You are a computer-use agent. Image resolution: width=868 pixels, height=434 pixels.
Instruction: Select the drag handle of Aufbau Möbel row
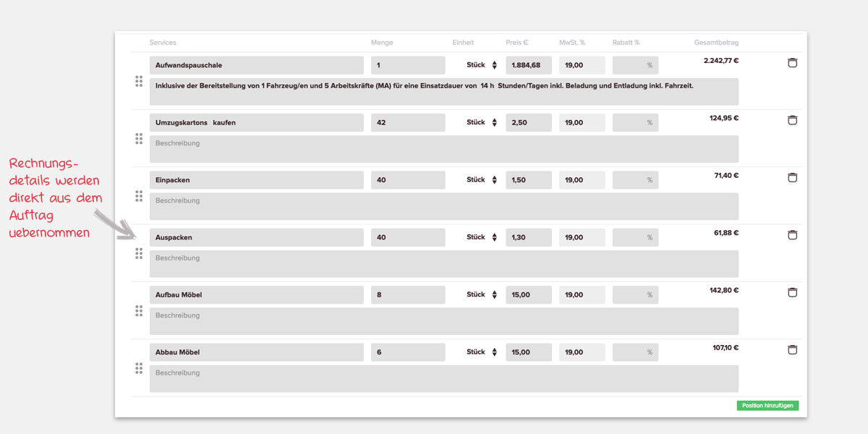coord(139,311)
